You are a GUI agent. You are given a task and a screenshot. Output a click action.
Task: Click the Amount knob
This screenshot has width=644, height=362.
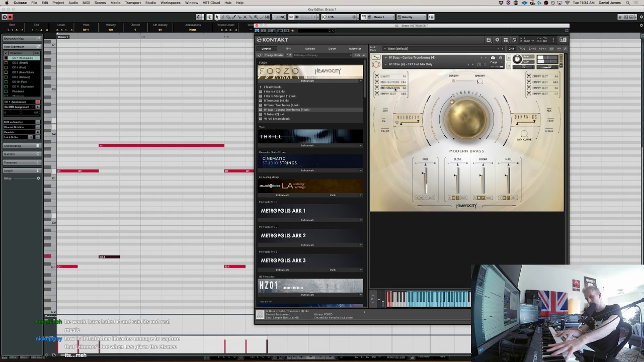480,81
